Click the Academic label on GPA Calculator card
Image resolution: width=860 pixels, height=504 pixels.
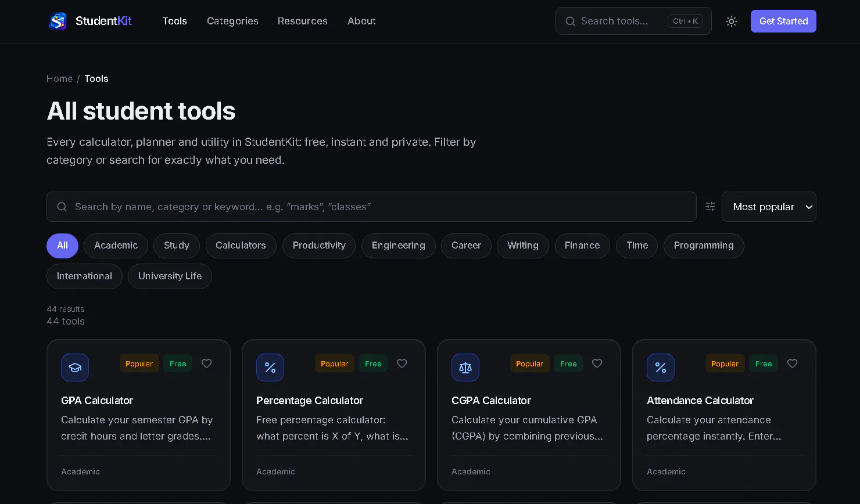coord(80,472)
